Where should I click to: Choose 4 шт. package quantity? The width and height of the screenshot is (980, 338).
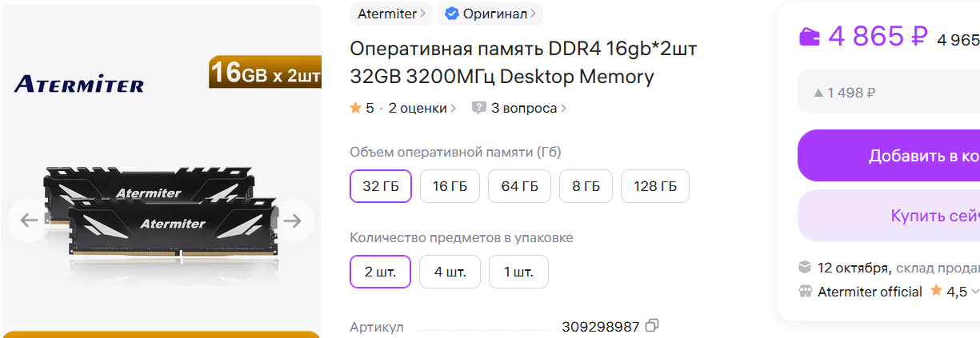pos(450,272)
